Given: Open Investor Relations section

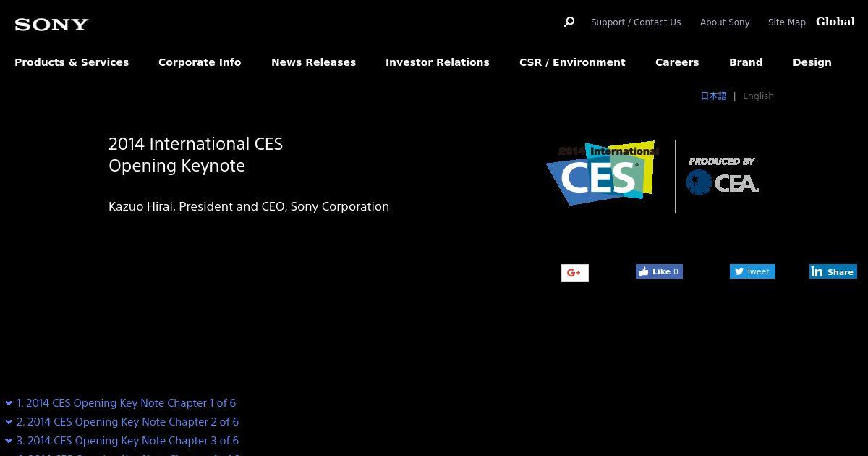Looking at the screenshot, I should 438,62.
